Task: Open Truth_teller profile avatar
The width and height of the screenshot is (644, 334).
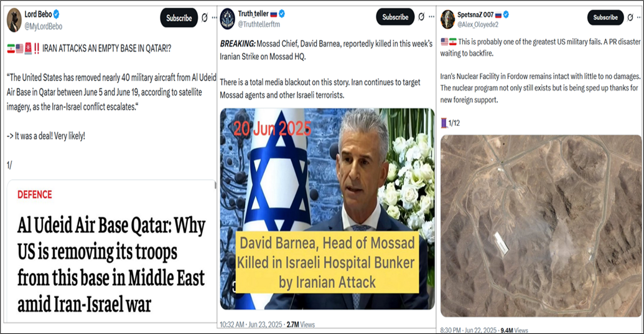Action: pos(228,19)
